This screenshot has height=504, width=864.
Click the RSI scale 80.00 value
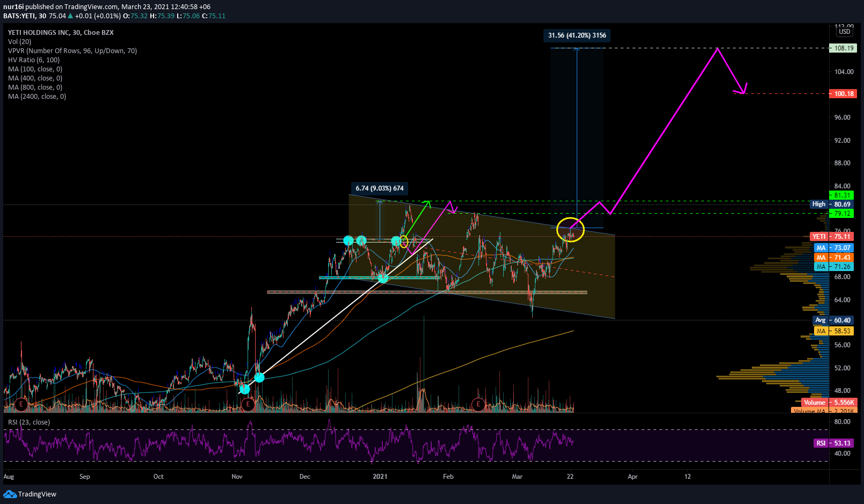coord(843,422)
